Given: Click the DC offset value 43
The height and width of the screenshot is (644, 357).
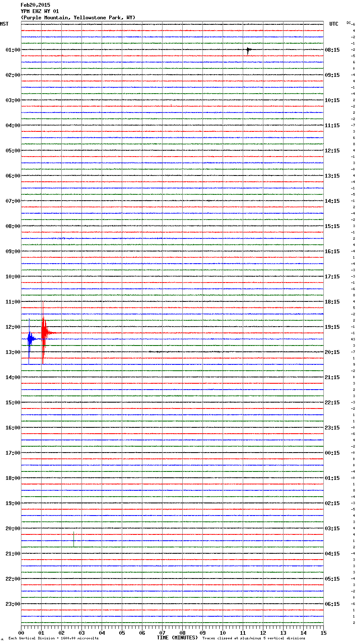Looking at the screenshot, I should (x=353, y=339).
